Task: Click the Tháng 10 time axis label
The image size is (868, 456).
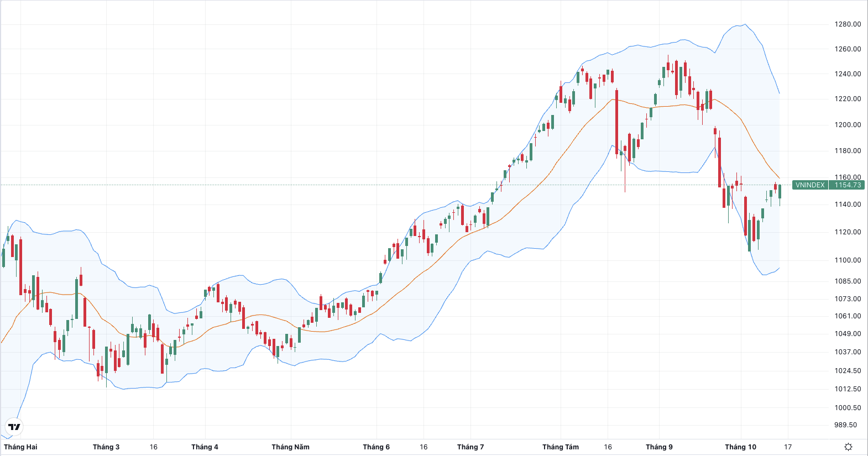Action: [740, 447]
